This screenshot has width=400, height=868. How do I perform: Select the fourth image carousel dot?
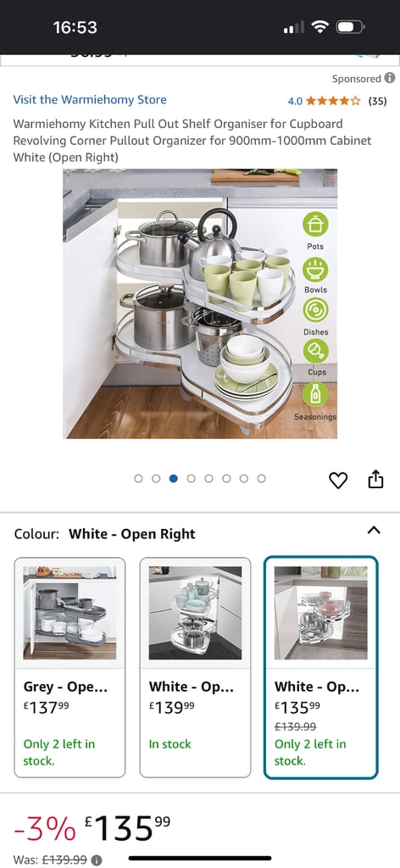point(191,478)
